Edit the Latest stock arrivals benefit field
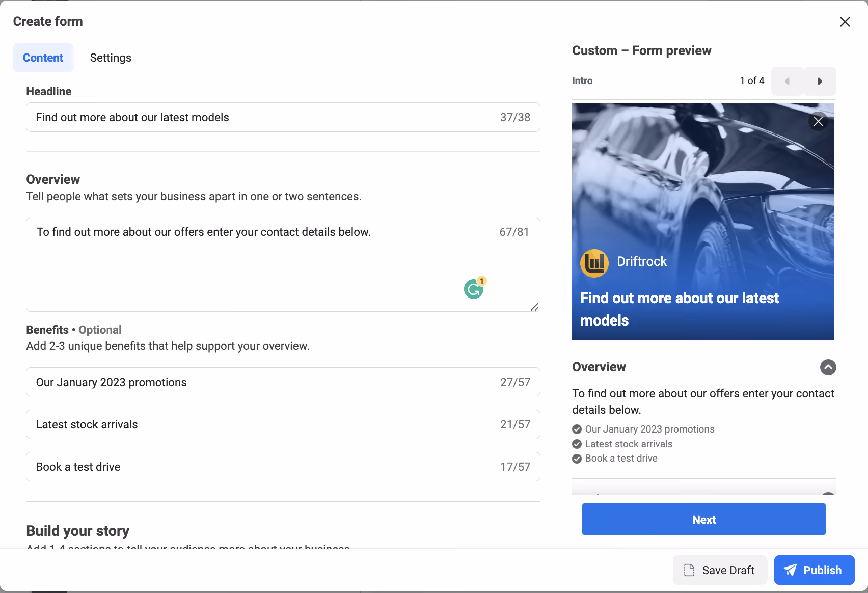 (x=283, y=424)
